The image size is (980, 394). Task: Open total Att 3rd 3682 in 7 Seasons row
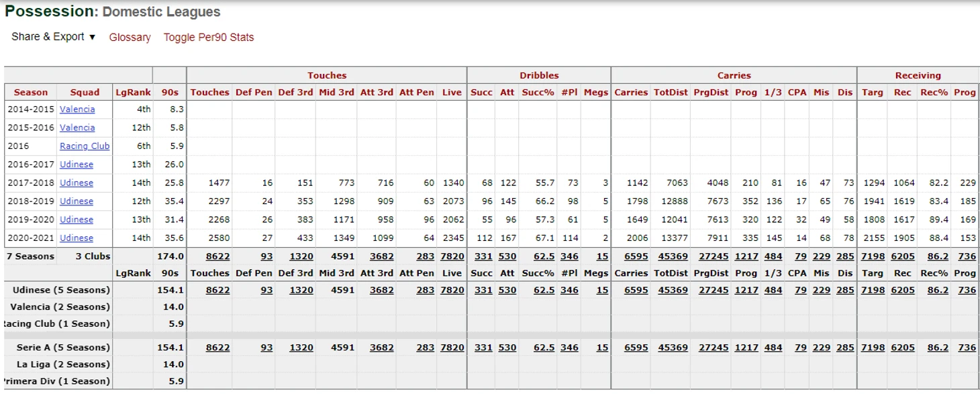pos(381,256)
